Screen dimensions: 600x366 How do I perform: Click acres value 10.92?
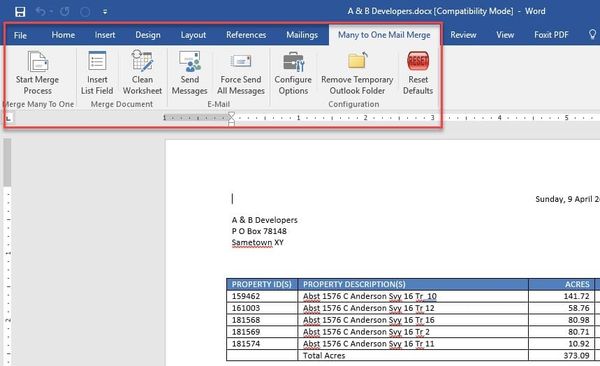point(579,344)
